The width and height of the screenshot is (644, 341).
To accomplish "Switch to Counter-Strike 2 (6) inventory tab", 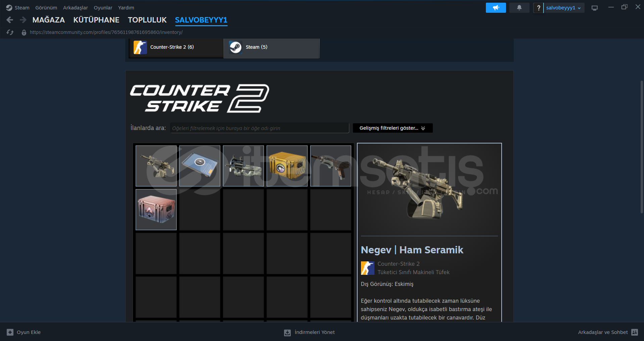I will pyautogui.click(x=176, y=48).
